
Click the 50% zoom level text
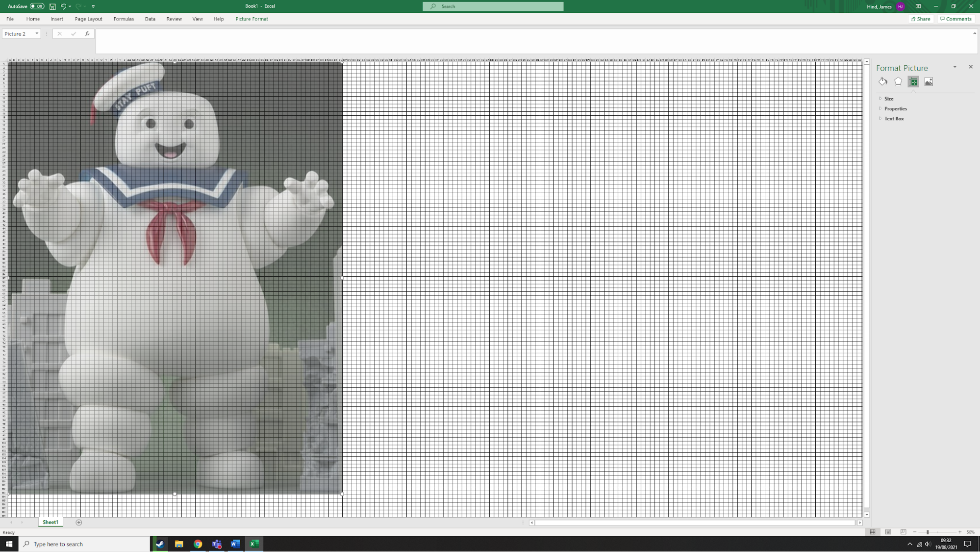coord(971,532)
